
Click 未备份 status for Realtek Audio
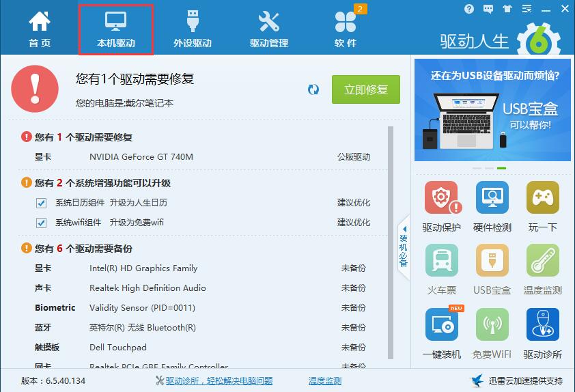pyautogui.click(x=354, y=288)
